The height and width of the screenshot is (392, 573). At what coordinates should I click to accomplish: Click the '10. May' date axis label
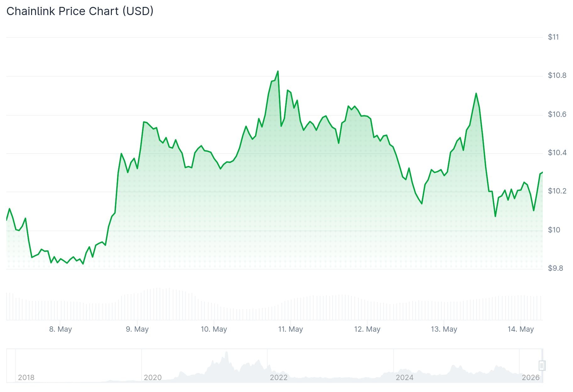[214, 329]
